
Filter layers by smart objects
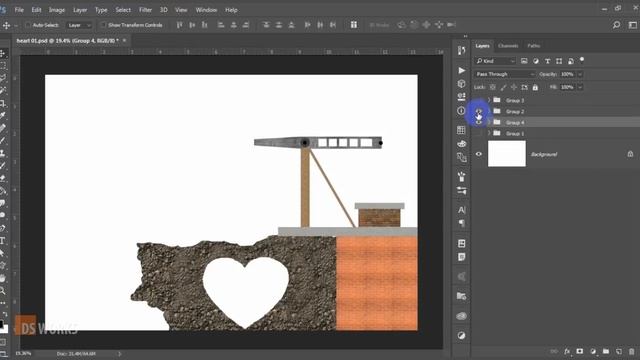571,61
